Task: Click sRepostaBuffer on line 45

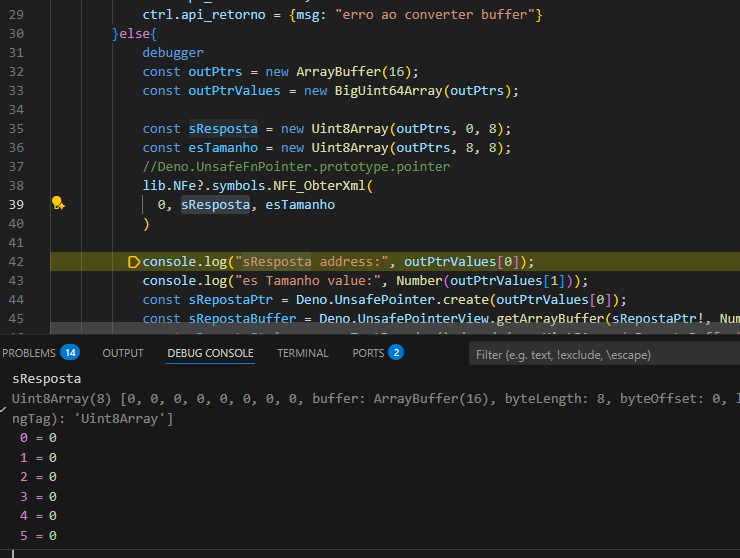Action: [x=243, y=319]
